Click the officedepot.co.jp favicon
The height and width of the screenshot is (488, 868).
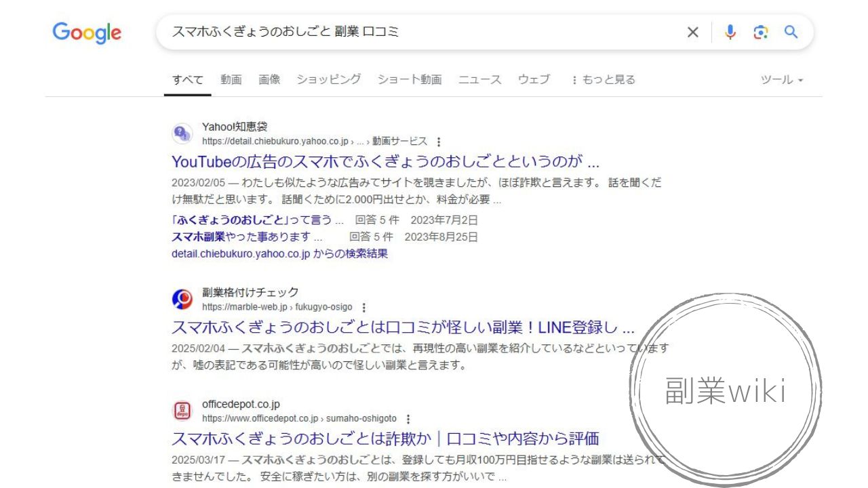click(x=182, y=411)
